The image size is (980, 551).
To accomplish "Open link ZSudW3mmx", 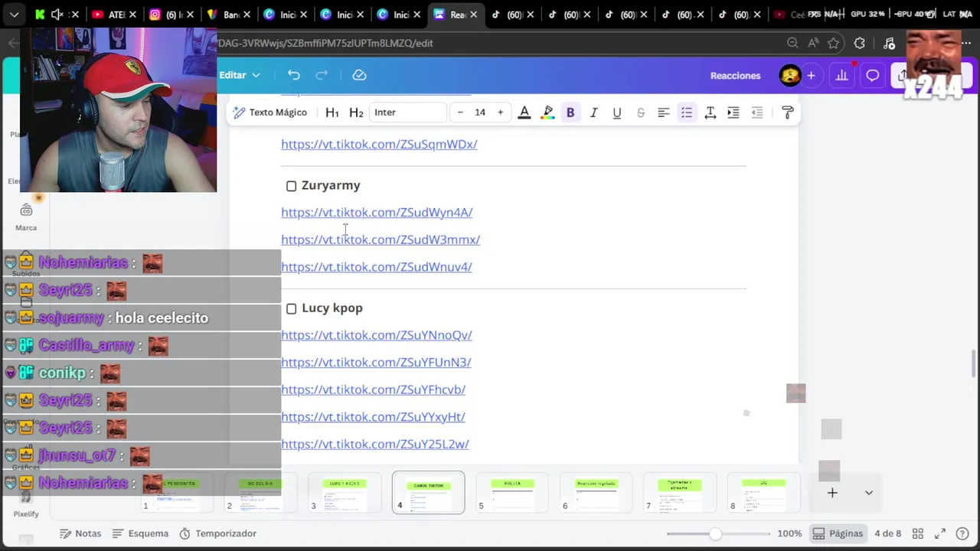I will (x=381, y=240).
